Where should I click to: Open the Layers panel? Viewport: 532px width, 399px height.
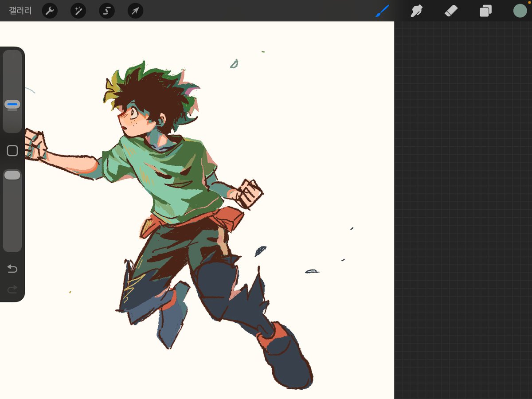[485, 11]
